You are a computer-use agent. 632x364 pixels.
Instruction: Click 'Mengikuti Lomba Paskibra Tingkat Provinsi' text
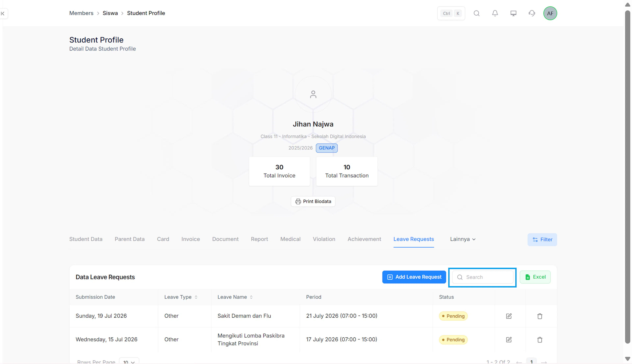click(251, 339)
